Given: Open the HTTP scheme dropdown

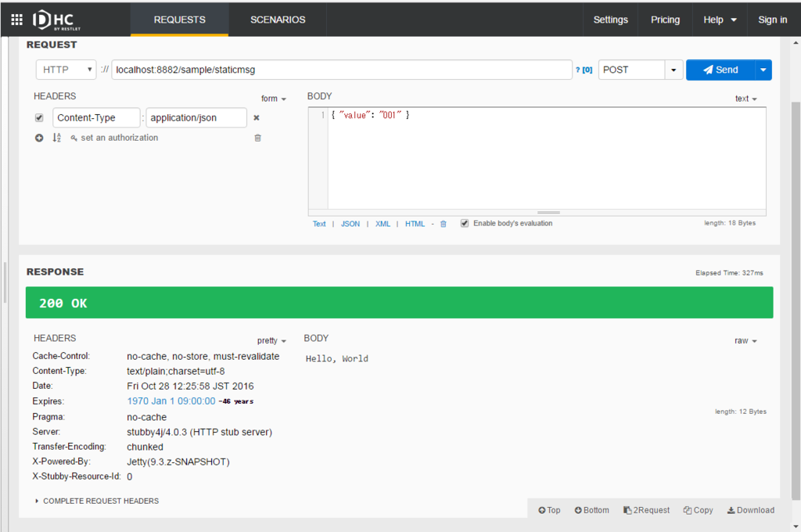Looking at the screenshot, I should (66, 70).
